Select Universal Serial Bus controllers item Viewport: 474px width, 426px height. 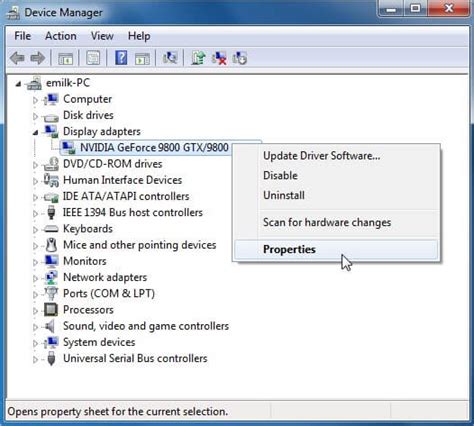[135, 358]
